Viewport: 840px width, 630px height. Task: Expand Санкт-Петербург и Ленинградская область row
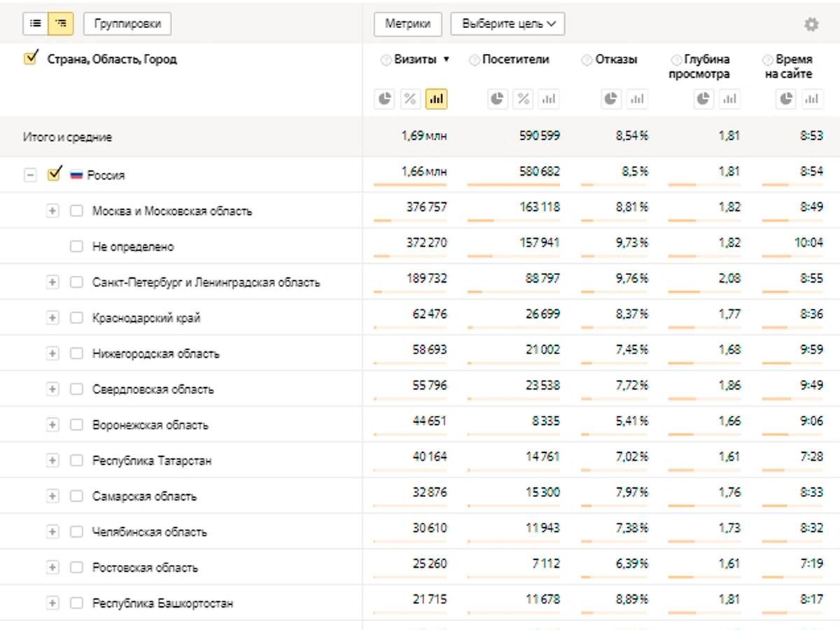52,282
